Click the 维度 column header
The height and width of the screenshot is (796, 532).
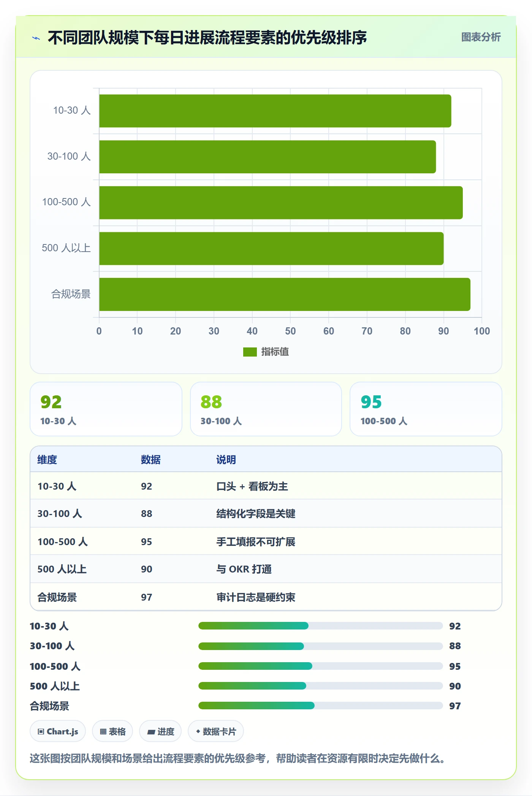47,460
